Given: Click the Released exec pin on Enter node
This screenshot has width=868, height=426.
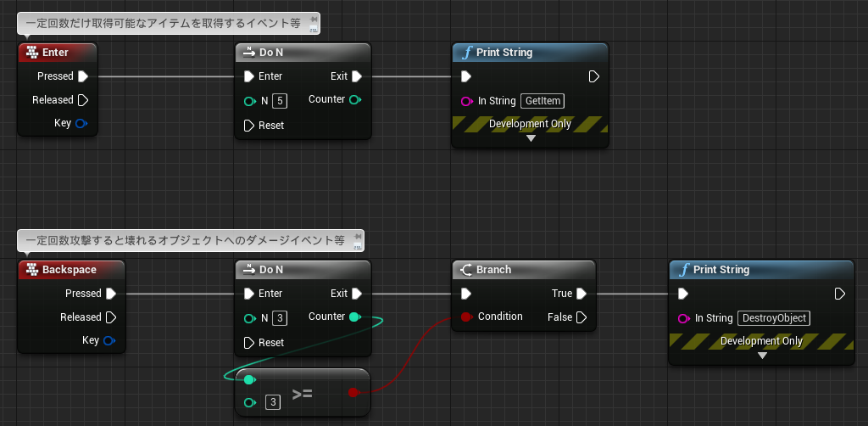Looking at the screenshot, I should (x=82, y=100).
